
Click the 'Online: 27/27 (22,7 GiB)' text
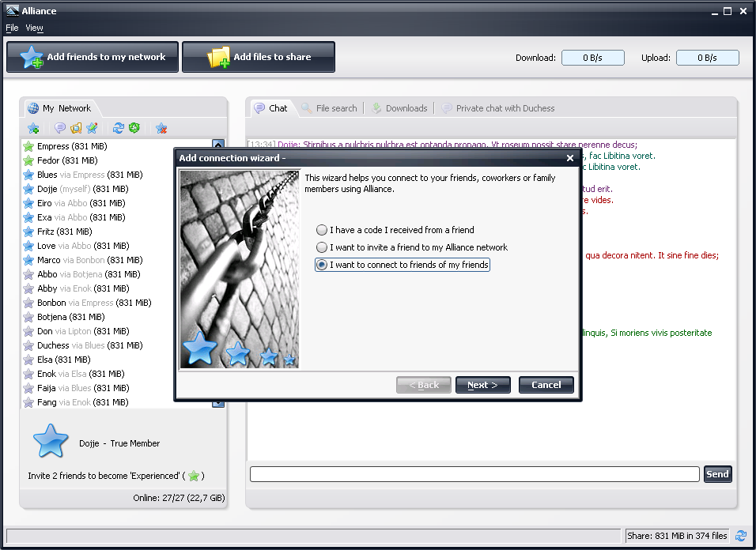pyautogui.click(x=179, y=498)
